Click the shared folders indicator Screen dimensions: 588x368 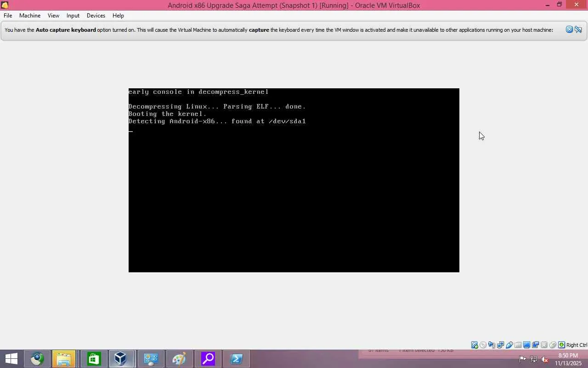click(x=518, y=345)
